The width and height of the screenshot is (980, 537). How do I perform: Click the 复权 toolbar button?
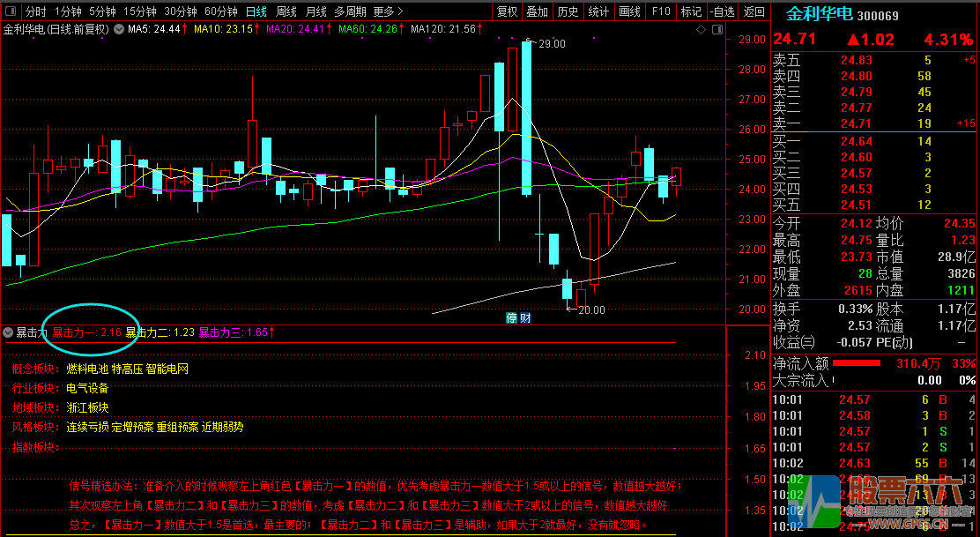[x=507, y=11]
